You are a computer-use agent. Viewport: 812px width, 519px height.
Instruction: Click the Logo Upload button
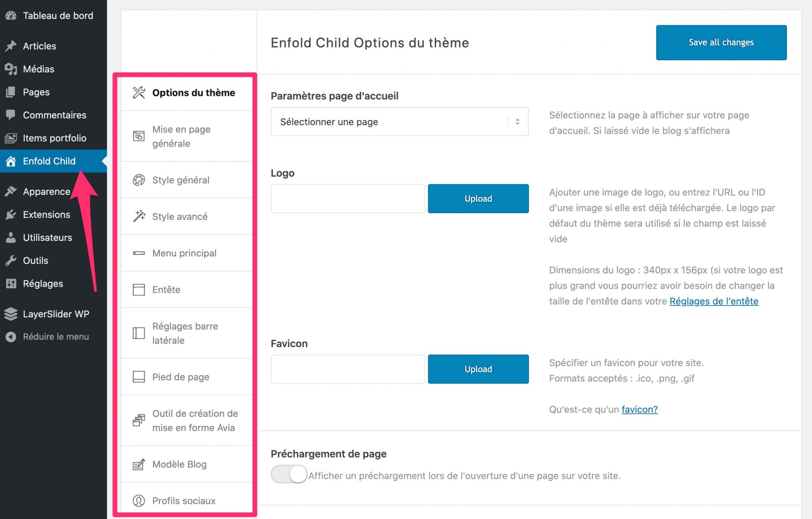pos(478,198)
